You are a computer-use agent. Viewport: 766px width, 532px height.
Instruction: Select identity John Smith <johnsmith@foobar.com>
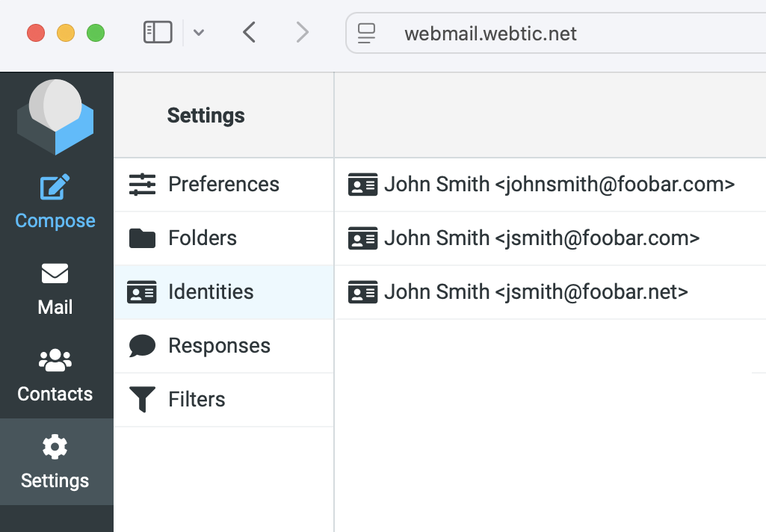click(x=551, y=185)
